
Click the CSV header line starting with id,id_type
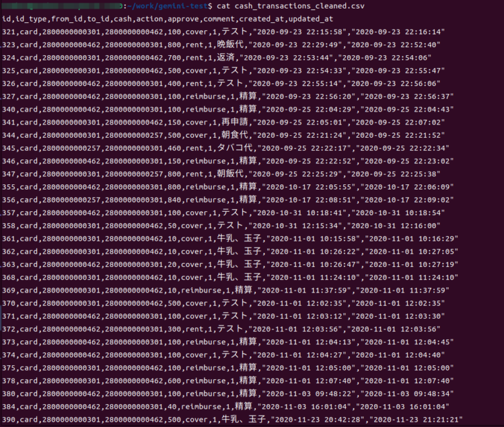point(167,19)
